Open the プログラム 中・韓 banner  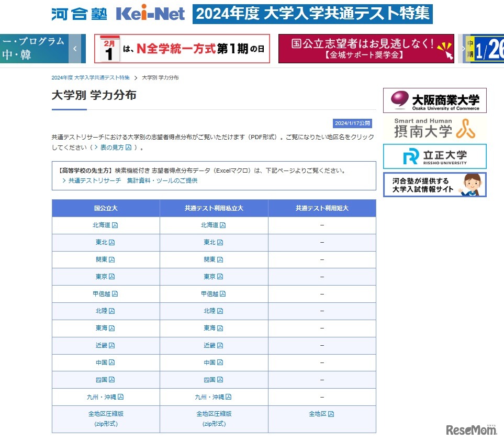click(34, 49)
